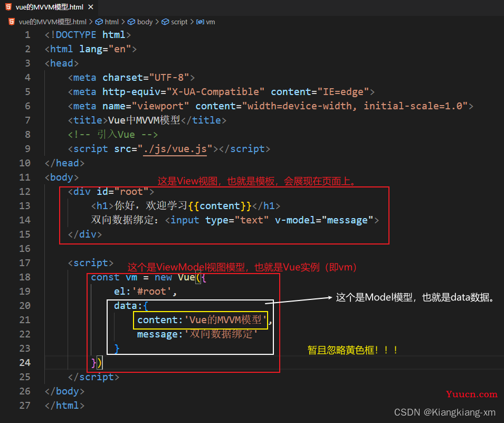Click line number 18 in the gutter
The width and height of the screenshot is (504, 423).
pos(25,277)
